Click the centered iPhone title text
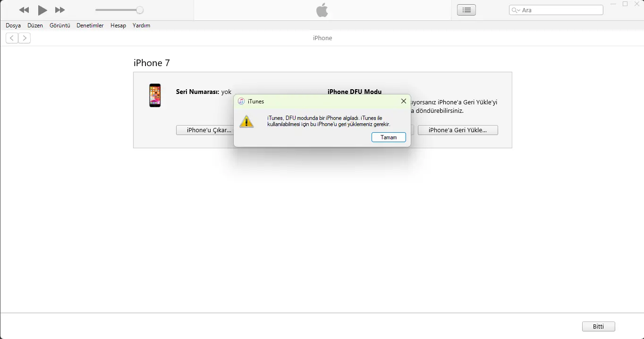Image resolution: width=644 pixels, height=339 pixels. (322, 38)
